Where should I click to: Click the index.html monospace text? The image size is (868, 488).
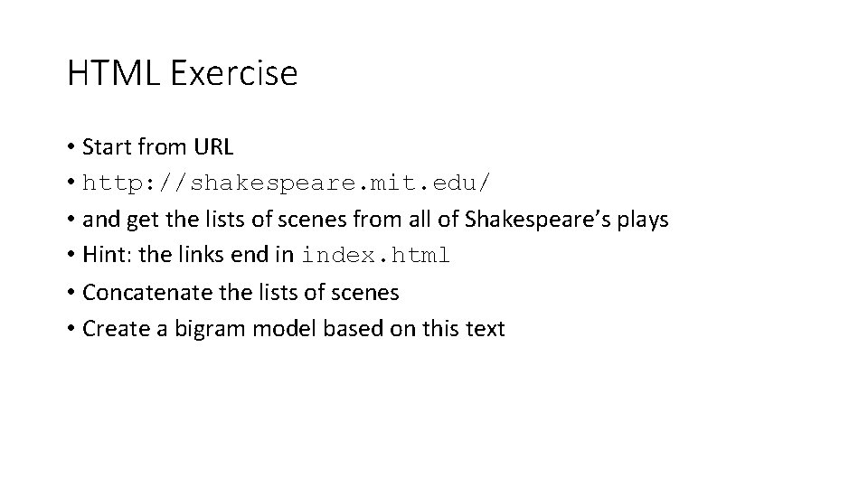pyautogui.click(x=375, y=255)
